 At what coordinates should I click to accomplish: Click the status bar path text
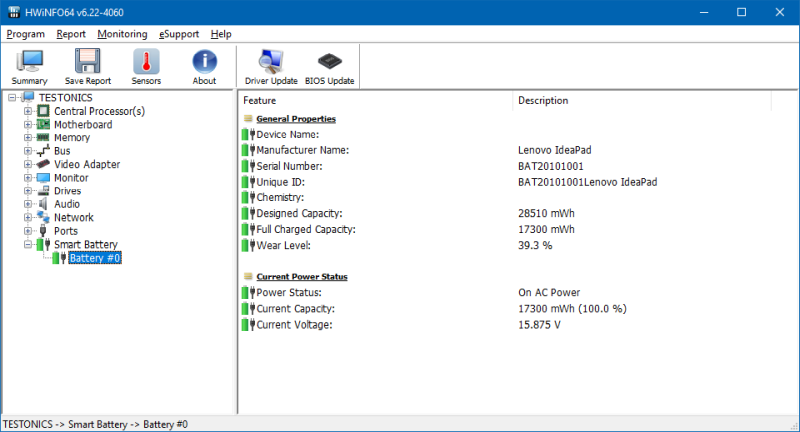tap(95, 424)
